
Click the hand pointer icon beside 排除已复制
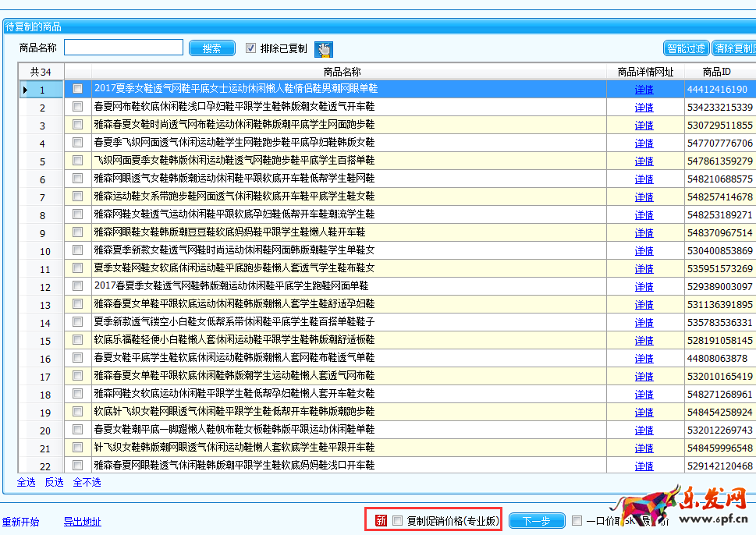pyautogui.click(x=323, y=49)
